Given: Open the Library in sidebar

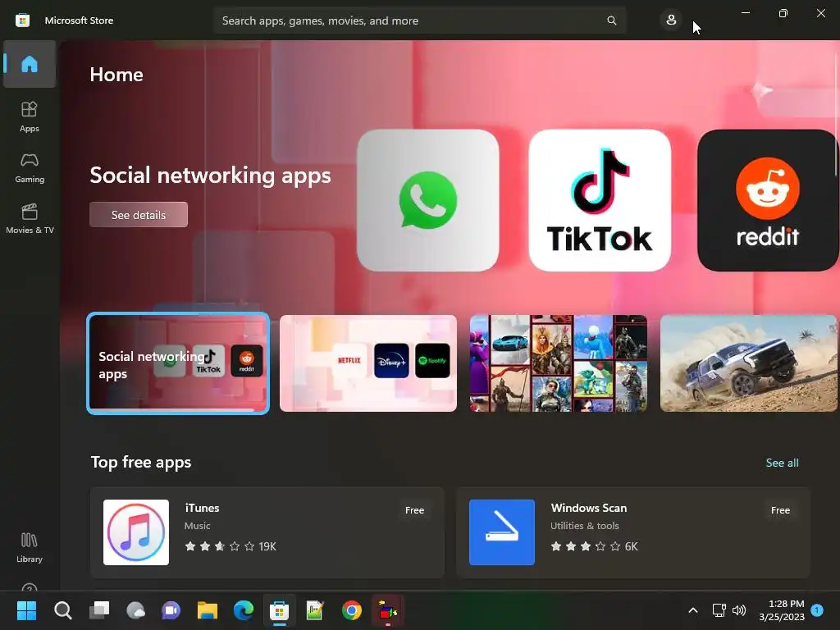Looking at the screenshot, I should click(x=30, y=547).
